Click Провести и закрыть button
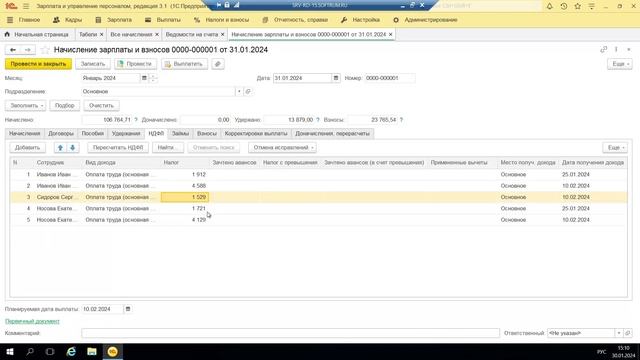This screenshot has height=360, width=640. click(x=38, y=64)
